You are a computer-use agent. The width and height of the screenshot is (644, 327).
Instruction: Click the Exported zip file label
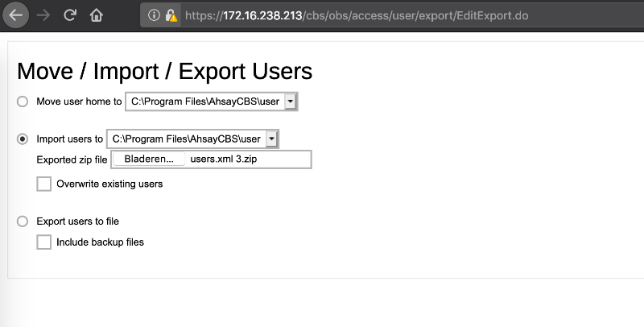pos(72,159)
